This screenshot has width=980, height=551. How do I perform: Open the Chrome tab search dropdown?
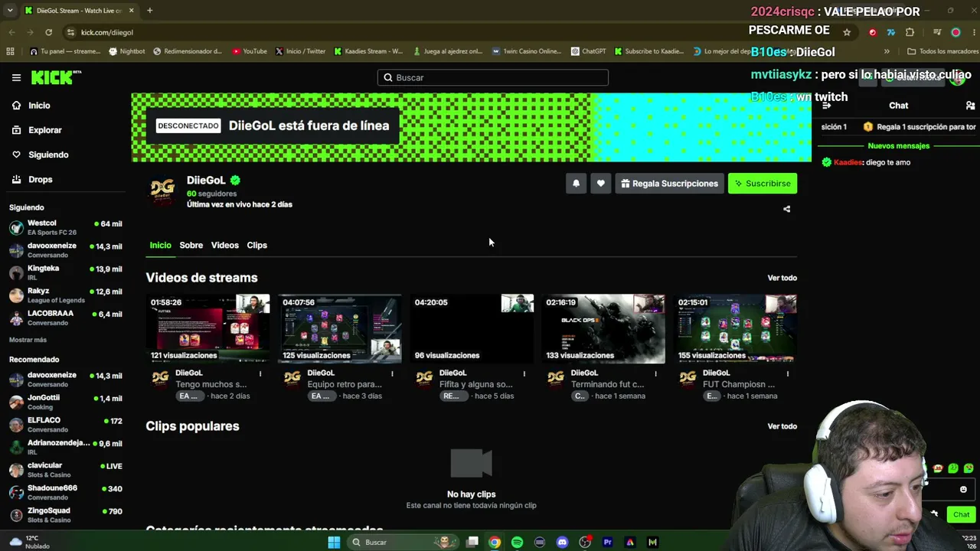pos(10,11)
